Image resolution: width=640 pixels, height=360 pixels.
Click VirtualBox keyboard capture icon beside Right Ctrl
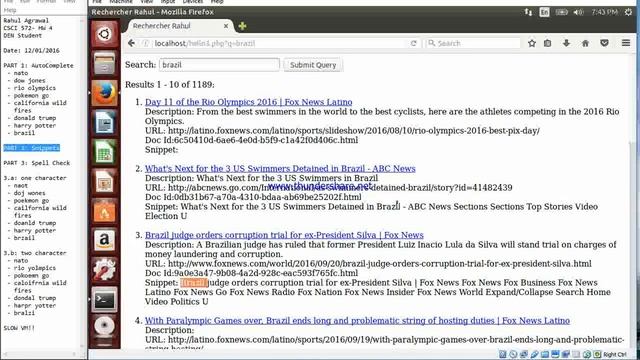click(597, 354)
